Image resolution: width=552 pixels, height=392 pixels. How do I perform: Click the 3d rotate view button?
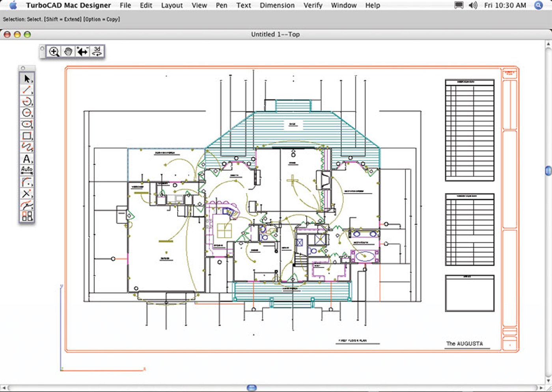(97, 52)
